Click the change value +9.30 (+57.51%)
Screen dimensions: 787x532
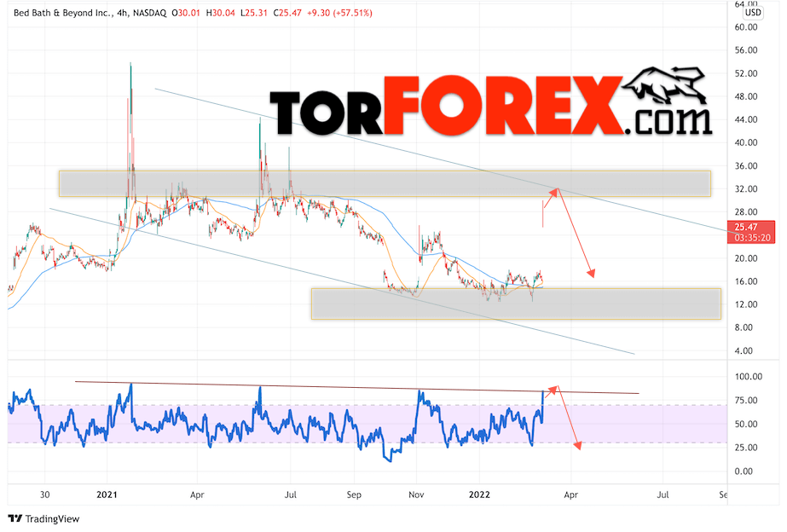[340, 13]
